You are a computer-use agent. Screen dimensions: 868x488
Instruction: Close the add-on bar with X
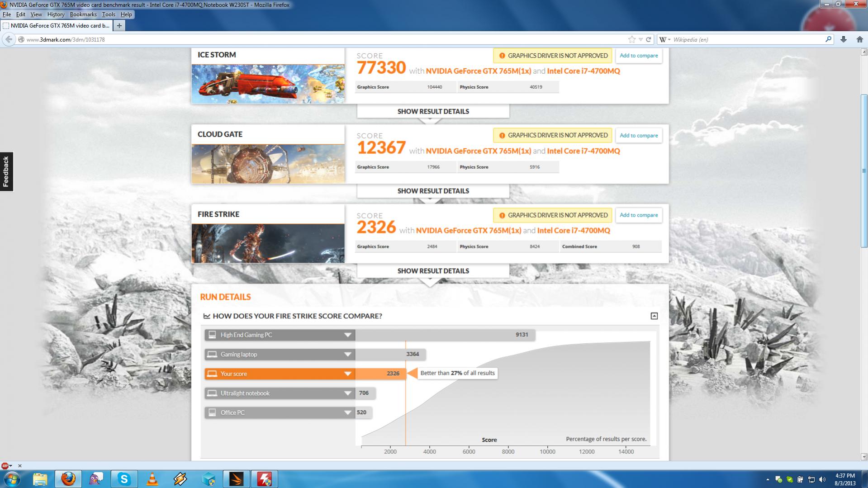[19, 465]
